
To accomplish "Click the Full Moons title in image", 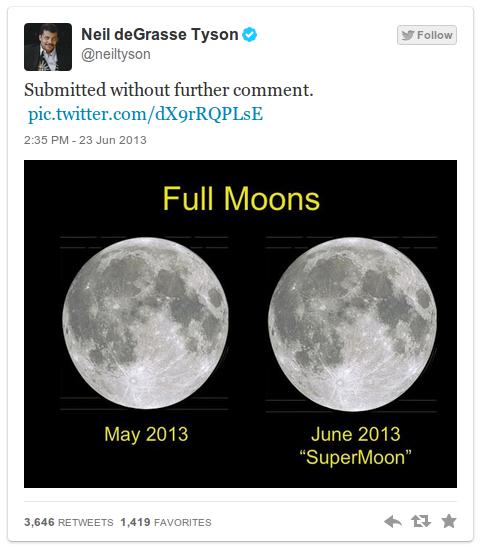I will click(x=241, y=198).
